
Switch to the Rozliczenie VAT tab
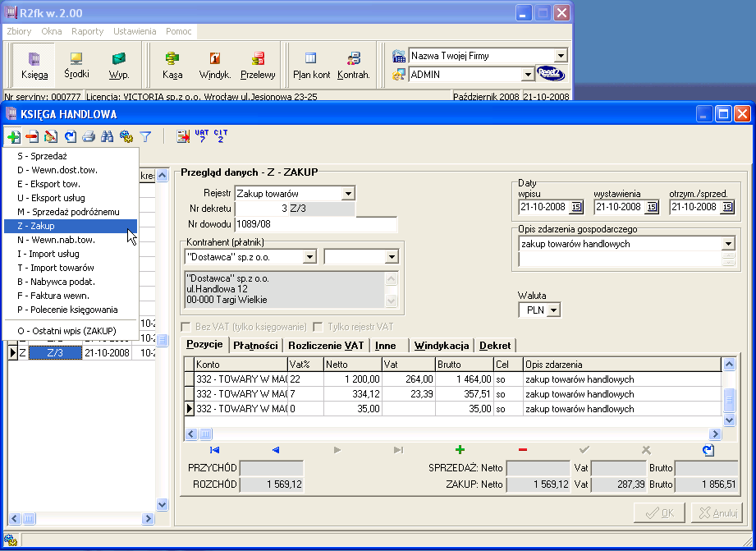[x=326, y=346]
